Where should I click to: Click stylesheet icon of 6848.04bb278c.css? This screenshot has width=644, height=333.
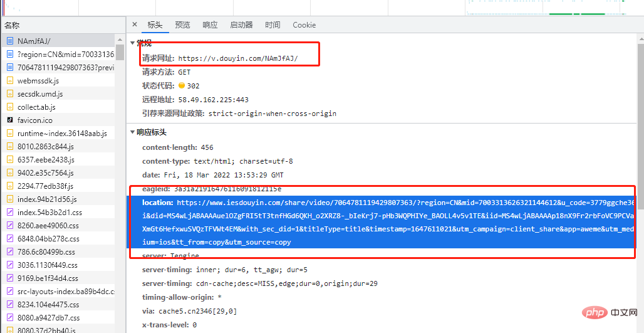(10, 238)
